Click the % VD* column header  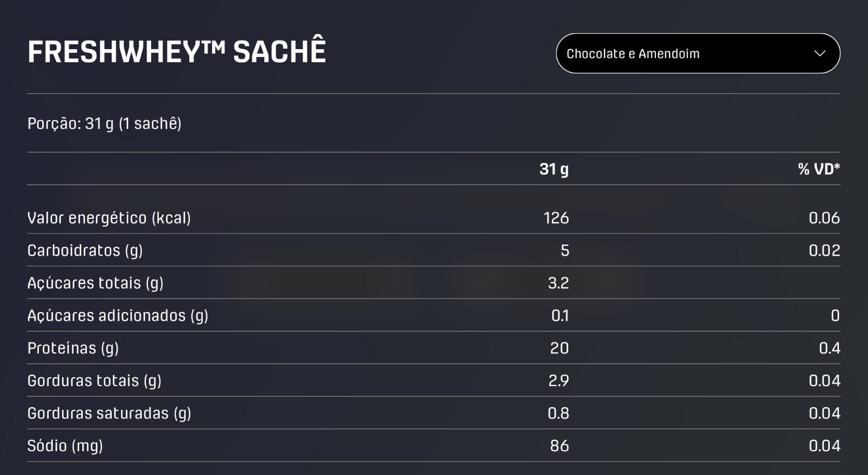tap(818, 169)
